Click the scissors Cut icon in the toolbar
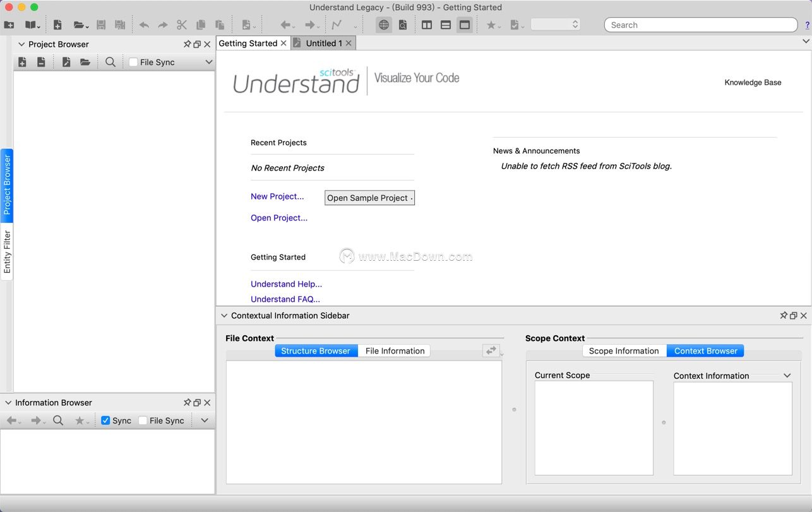812x512 pixels. click(x=182, y=25)
